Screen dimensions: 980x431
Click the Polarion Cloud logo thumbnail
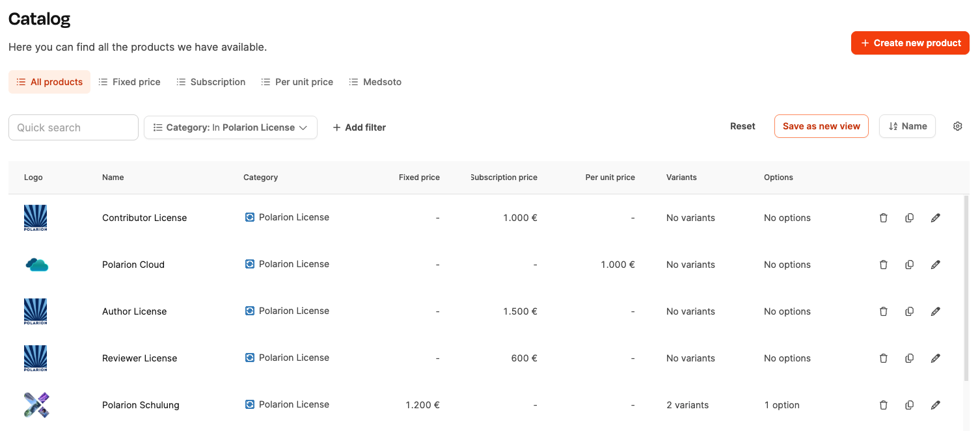point(36,265)
